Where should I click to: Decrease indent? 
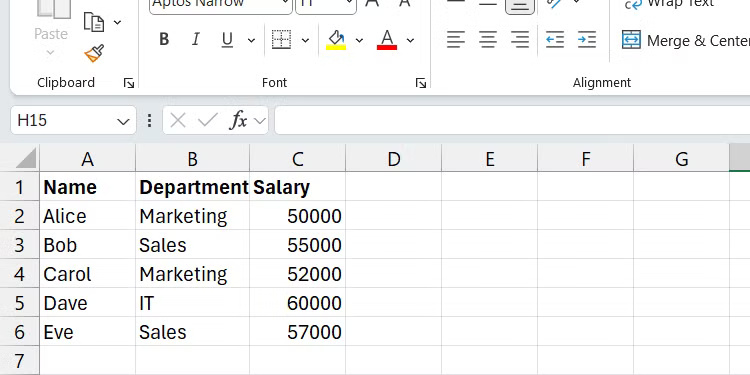(x=555, y=40)
